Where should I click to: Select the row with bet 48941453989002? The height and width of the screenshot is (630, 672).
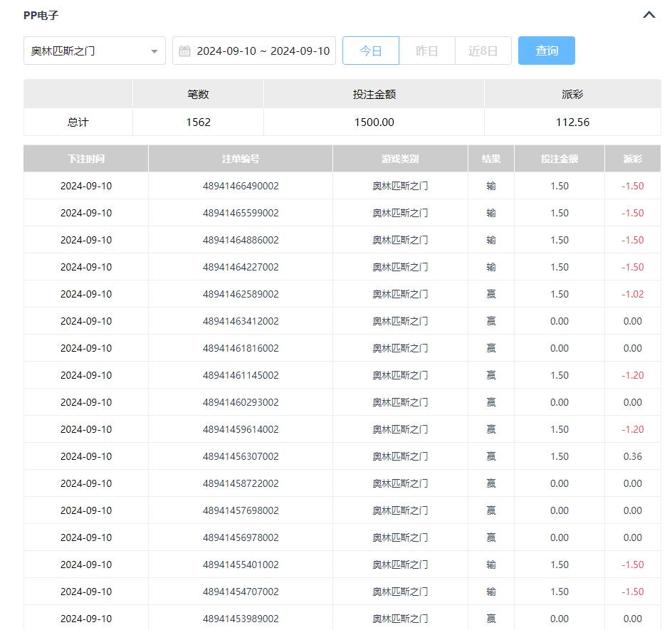[x=241, y=619]
